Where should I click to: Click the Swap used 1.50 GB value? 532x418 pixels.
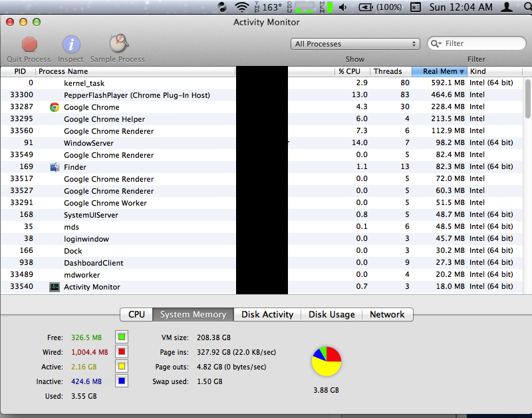(x=209, y=381)
